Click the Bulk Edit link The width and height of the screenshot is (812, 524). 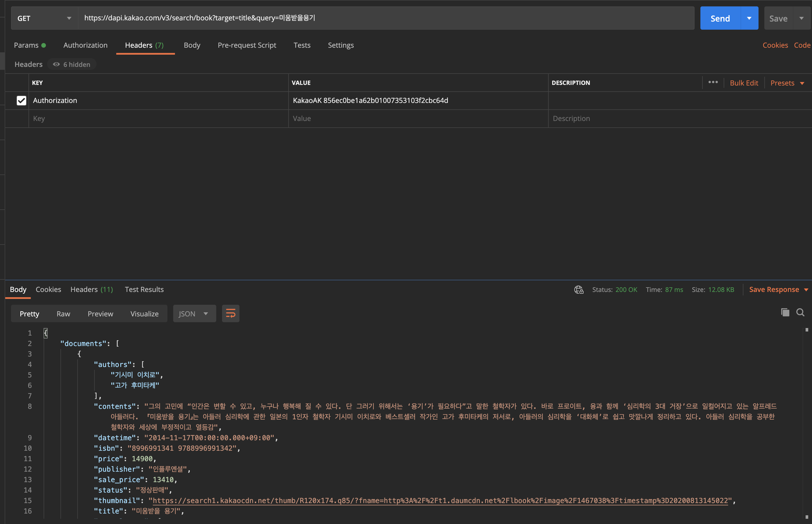[x=744, y=83]
